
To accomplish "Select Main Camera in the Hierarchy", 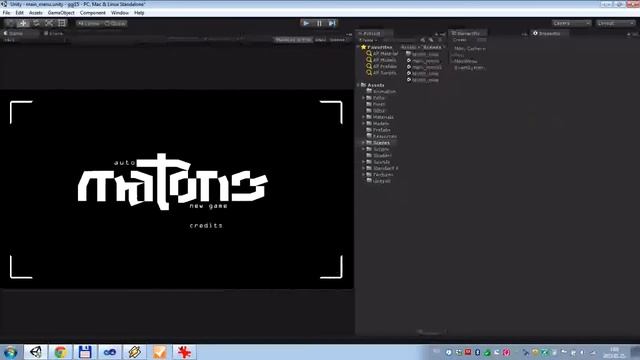I will point(469,49).
